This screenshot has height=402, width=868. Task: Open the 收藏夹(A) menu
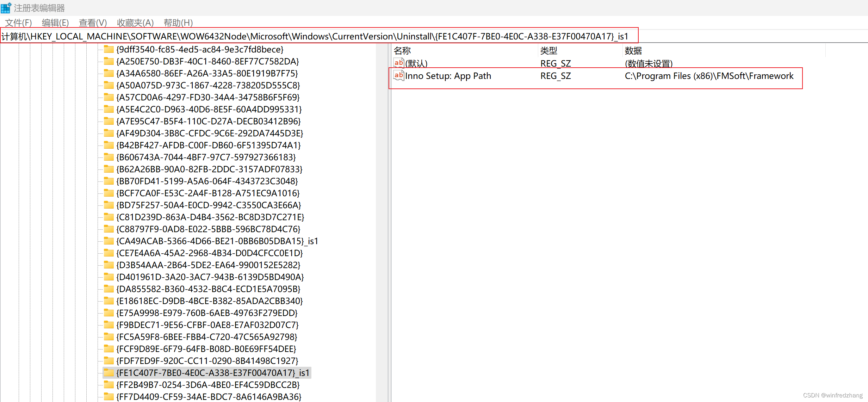[x=135, y=23]
